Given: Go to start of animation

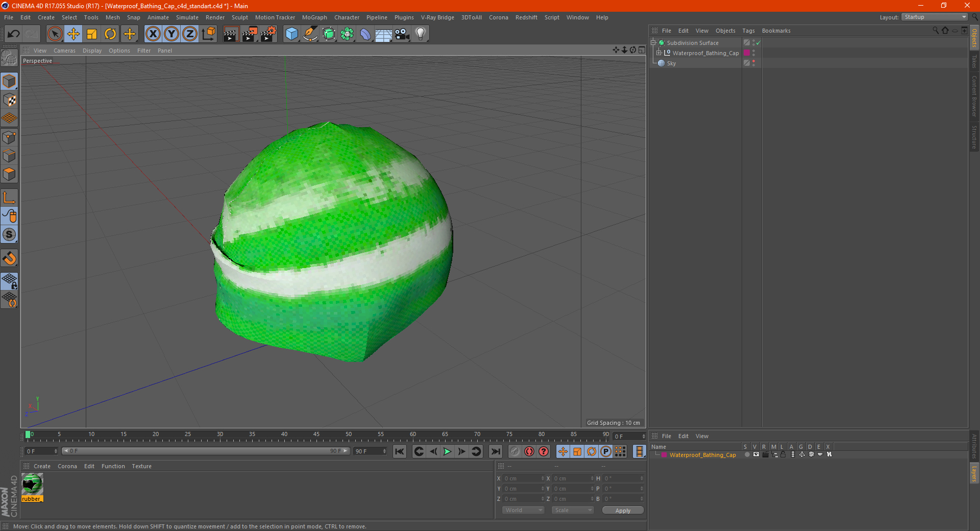Looking at the screenshot, I should click(400, 451).
